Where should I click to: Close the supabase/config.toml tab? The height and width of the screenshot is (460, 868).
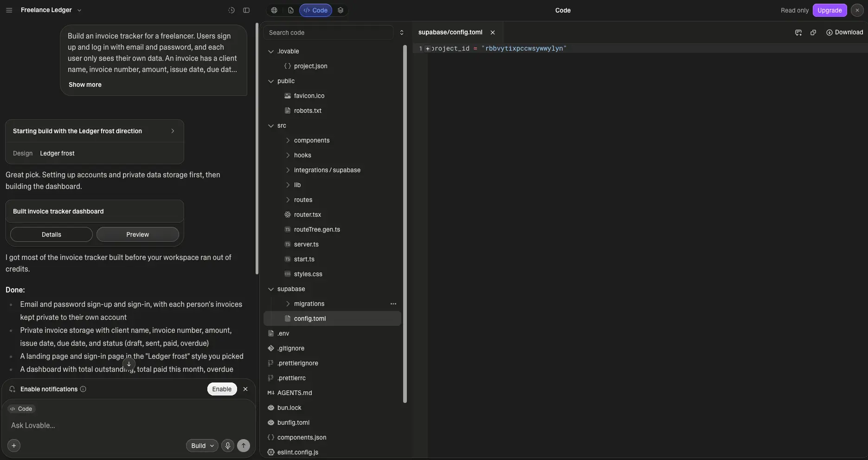tap(493, 32)
